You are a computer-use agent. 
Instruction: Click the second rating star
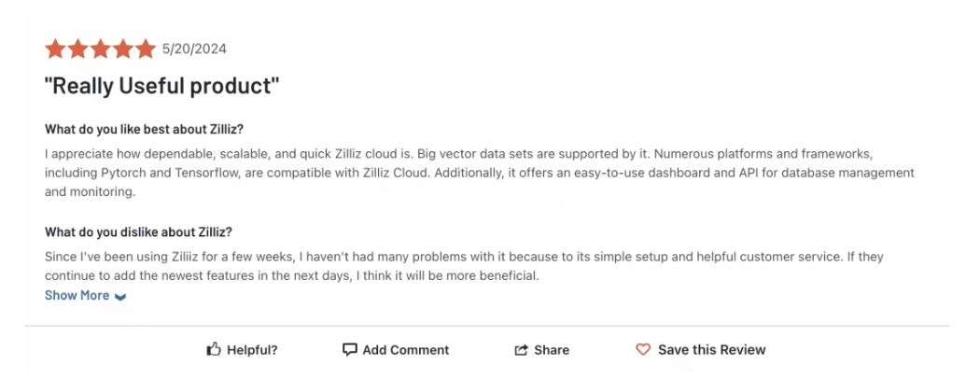(77, 49)
